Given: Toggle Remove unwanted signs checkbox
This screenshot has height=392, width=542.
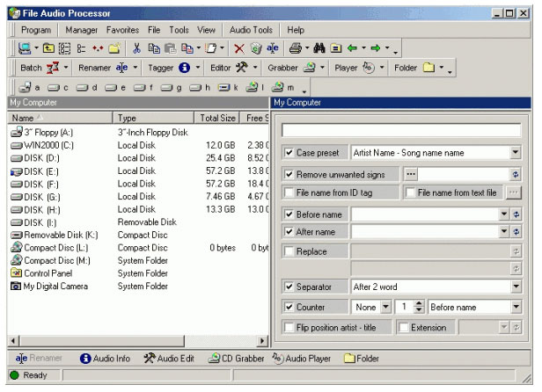Looking at the screenshot, I should pyautogui.click(x=289, y=174).
